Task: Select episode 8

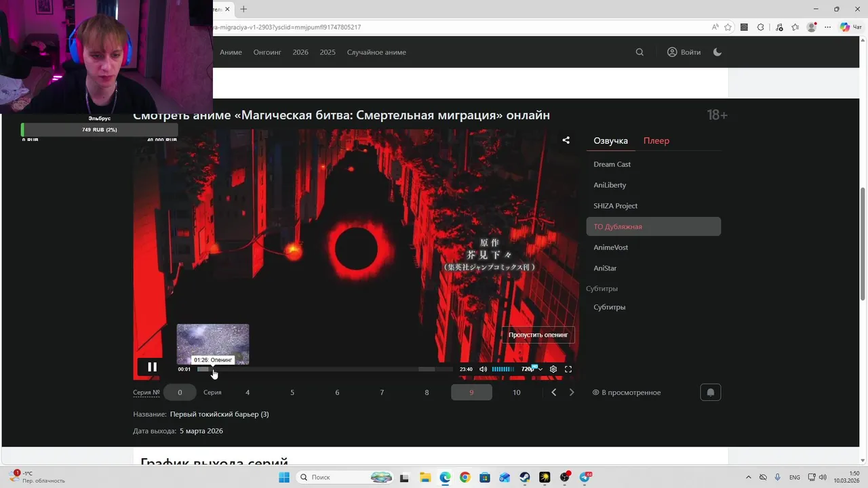Action: click(427, 392)
